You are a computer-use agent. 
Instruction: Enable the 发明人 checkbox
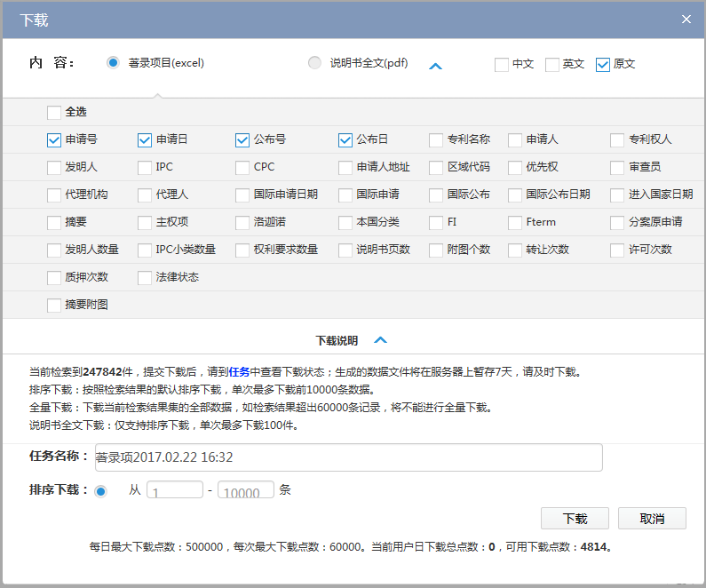click(54, 167)
